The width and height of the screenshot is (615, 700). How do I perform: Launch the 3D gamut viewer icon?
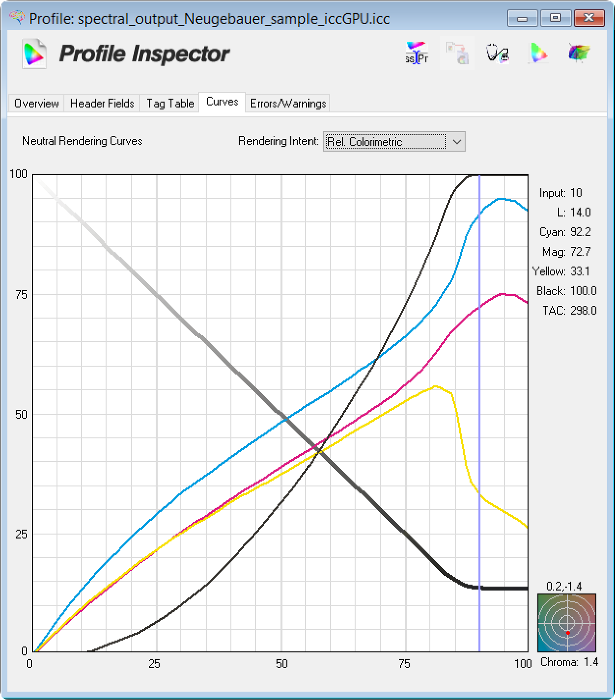pyautogui.click(x=579, y=54)
